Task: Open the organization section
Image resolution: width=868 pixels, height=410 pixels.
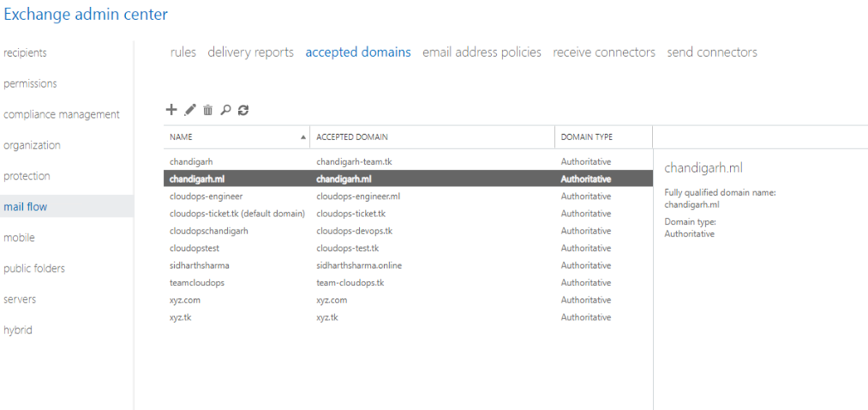Action: [x=32, y=146]
